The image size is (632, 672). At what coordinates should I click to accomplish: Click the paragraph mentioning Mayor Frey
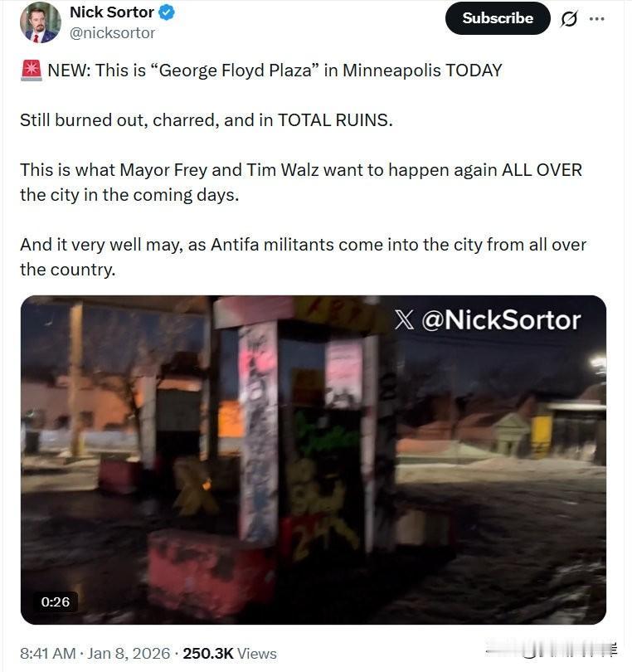pyautogui.click(x=301, y=183)
